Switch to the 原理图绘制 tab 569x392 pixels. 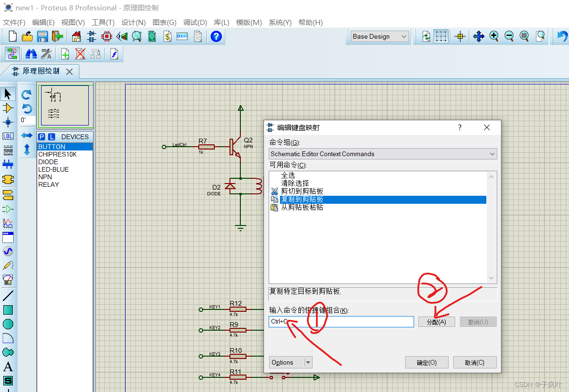[x=42, y=71]
